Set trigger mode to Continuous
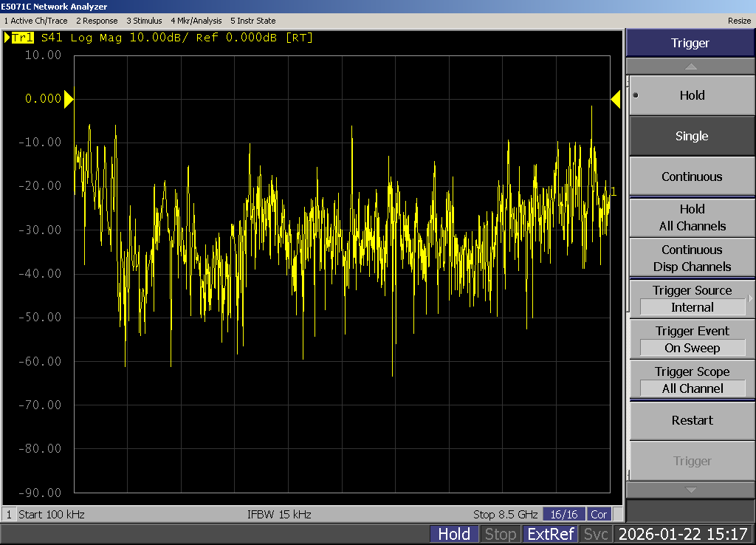The height and width of the screenshot is (545, 756). click(691, 176)
